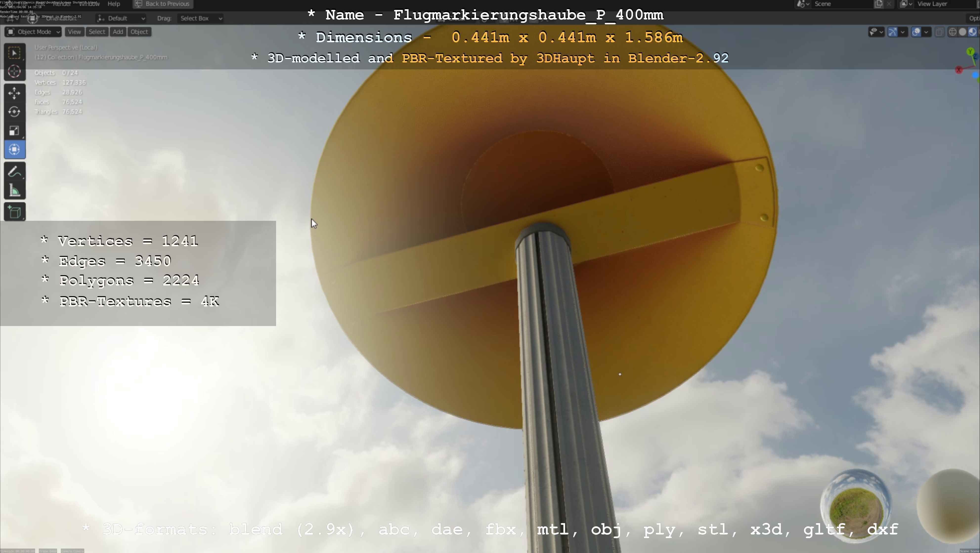Toggle X-Ray display
The width and height of the screenshot is (980, 553).
click(x=939, y=32)
